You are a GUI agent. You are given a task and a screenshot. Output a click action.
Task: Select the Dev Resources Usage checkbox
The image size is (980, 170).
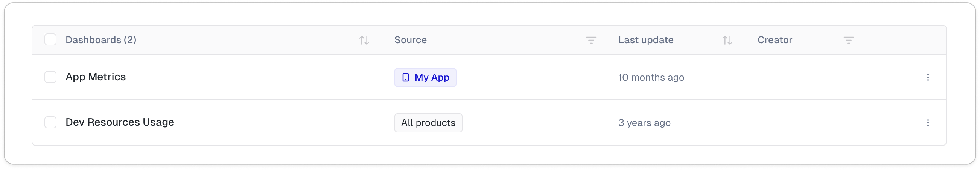pos(50,123)
